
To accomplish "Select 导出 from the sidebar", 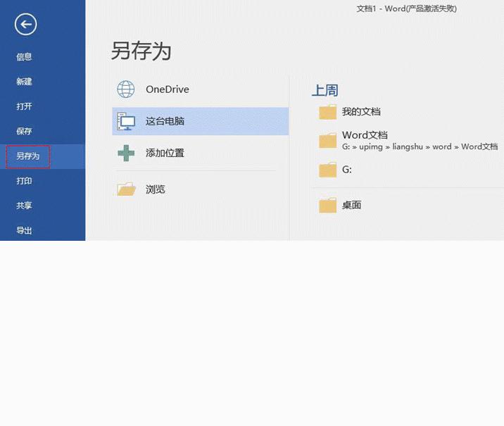I will (24, 230).
